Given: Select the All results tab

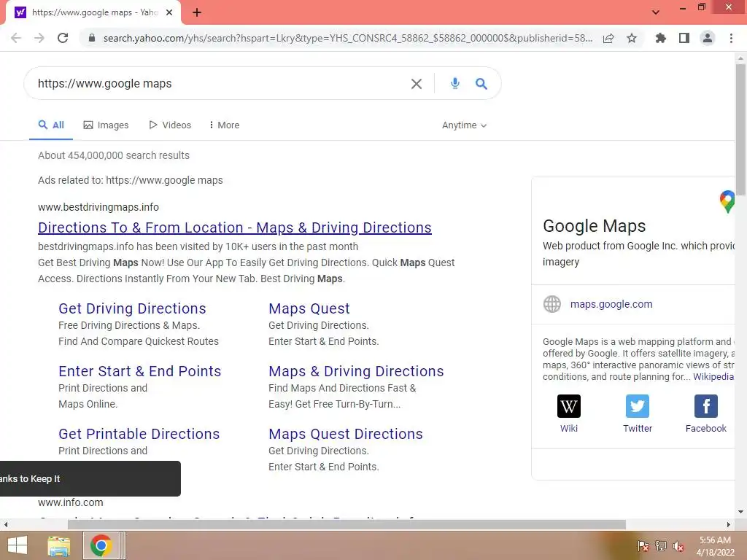Looking at the screenshot, I should pos(51,125).
